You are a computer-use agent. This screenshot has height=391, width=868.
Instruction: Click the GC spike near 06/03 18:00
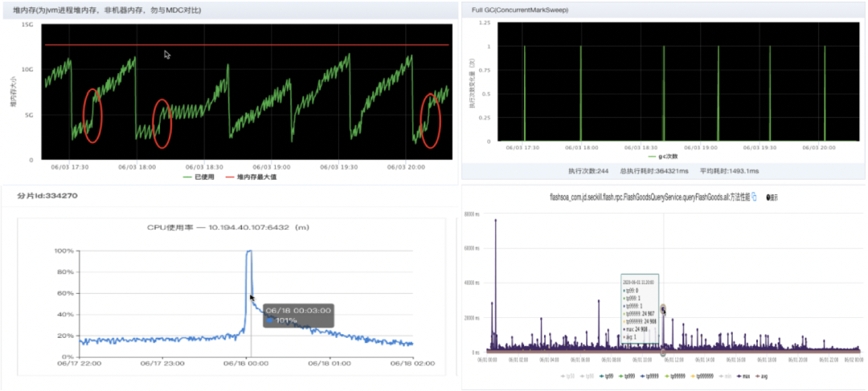581,94
